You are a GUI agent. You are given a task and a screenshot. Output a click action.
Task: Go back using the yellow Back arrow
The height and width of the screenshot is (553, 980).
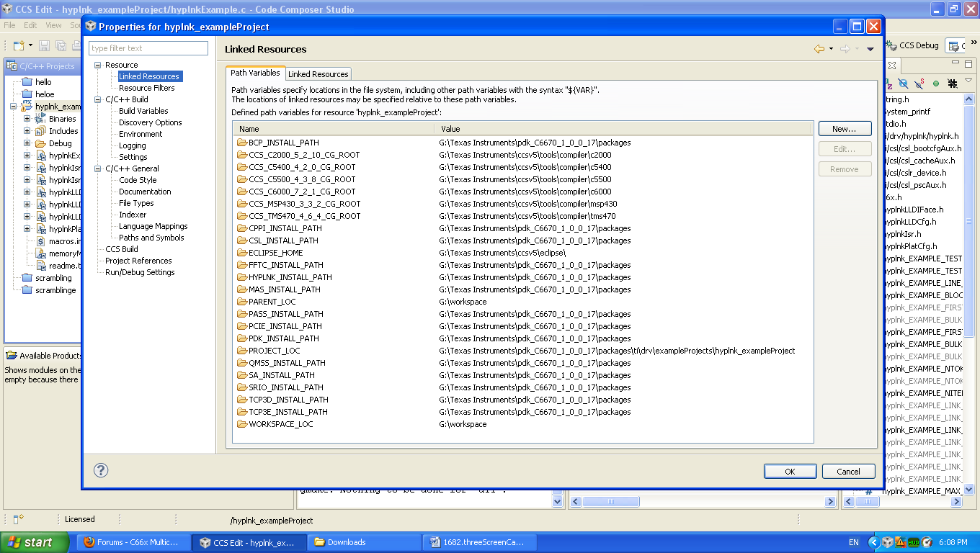click(819, 49)
